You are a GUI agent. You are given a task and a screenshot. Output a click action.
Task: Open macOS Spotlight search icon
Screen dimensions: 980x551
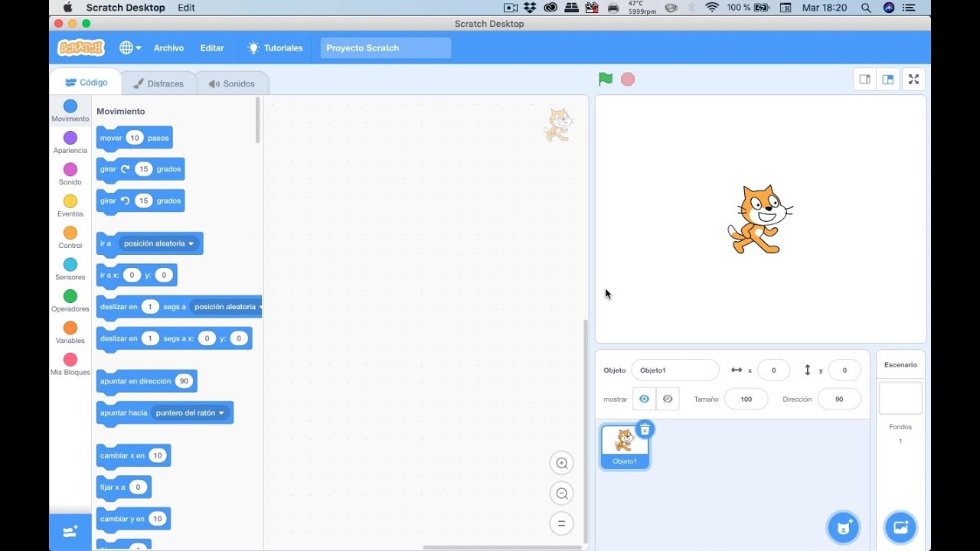coord(866,8)
